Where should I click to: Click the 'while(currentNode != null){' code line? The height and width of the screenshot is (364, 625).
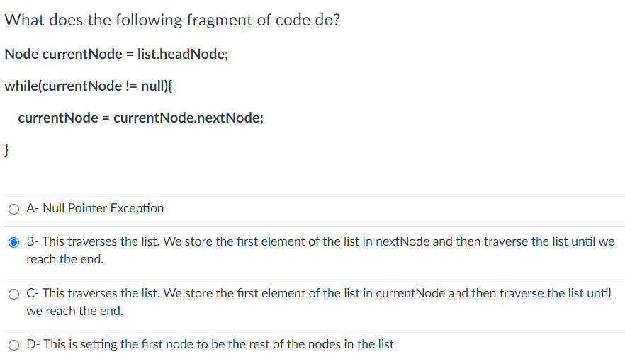[88, 86]
